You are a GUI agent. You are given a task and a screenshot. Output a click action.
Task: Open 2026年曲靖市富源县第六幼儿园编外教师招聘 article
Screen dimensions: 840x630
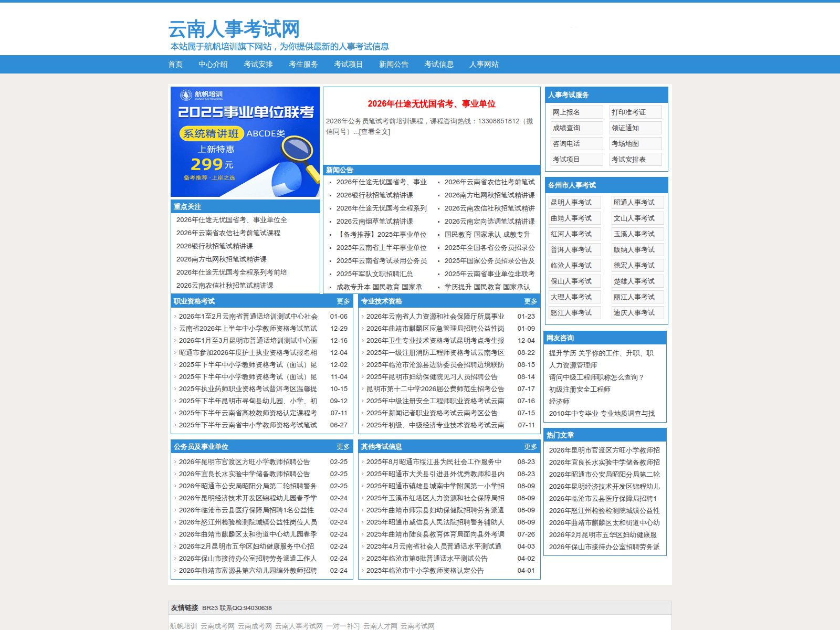[x=248, y=571]
